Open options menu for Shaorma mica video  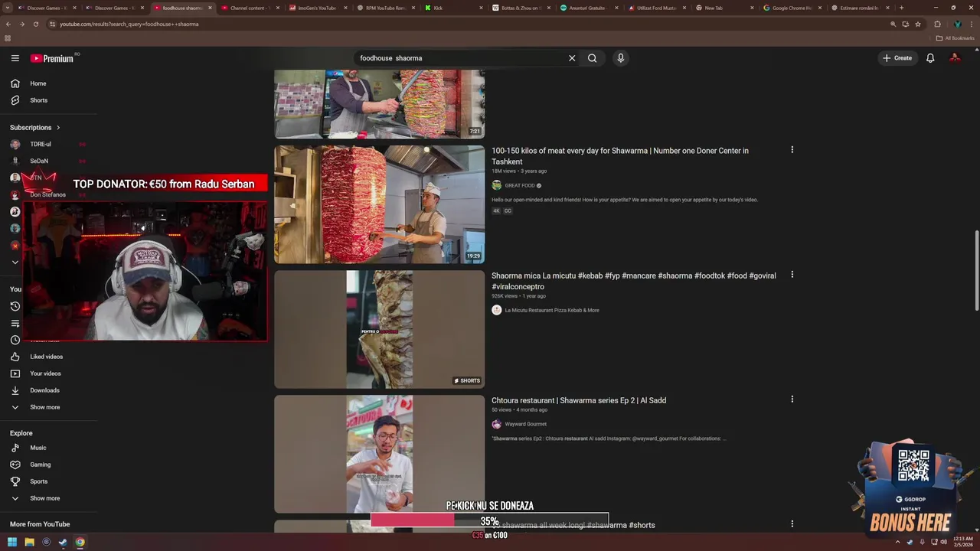(792, 275)
